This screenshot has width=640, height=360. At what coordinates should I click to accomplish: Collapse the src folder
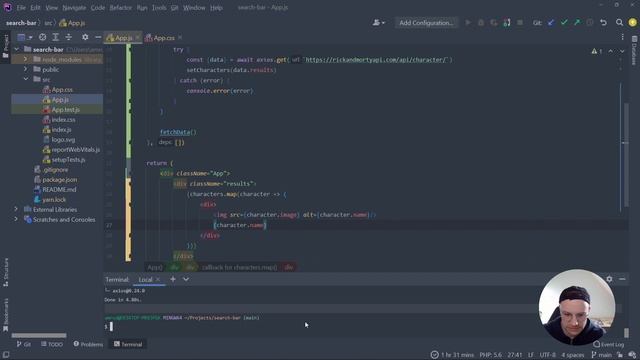[25, 79]
